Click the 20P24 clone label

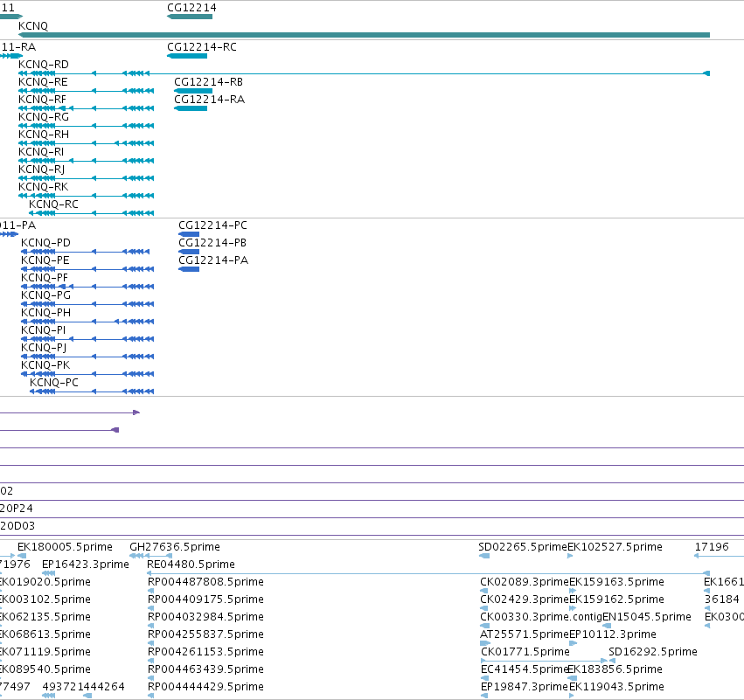(17, 509)
